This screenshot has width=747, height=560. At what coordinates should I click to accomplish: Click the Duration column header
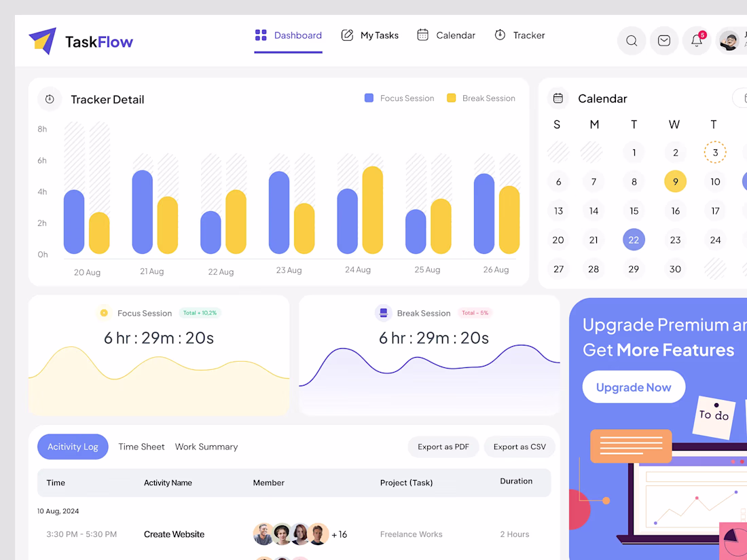pyautogui.click(x=516, y=481)
